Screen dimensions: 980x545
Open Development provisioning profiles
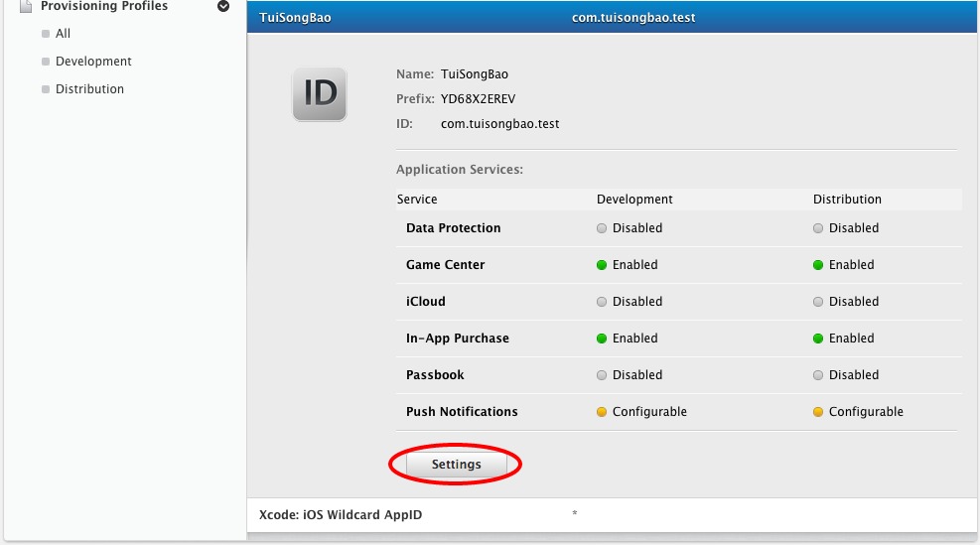[93, 62]
